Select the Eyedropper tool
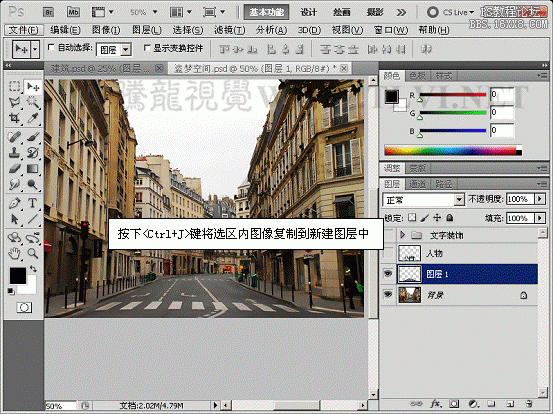Screen dimensions: 553x414 (32, 118)
